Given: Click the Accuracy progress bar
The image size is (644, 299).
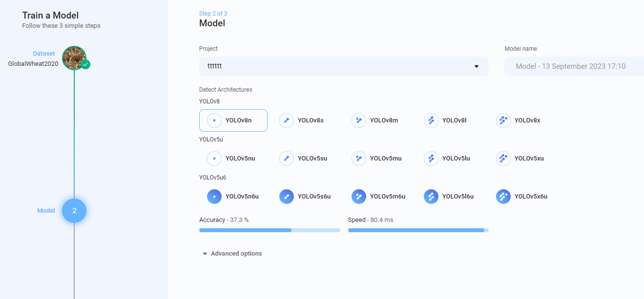Looking at the screenshot, I should (270, 230).
